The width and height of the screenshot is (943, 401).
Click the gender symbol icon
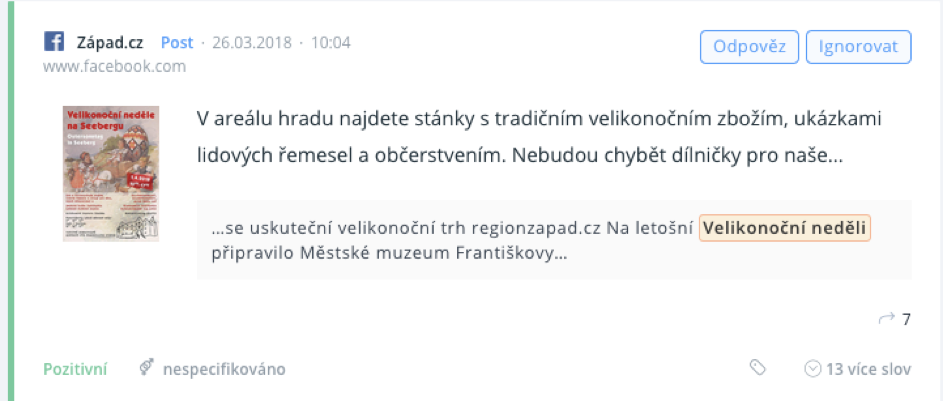pos(146,369)
